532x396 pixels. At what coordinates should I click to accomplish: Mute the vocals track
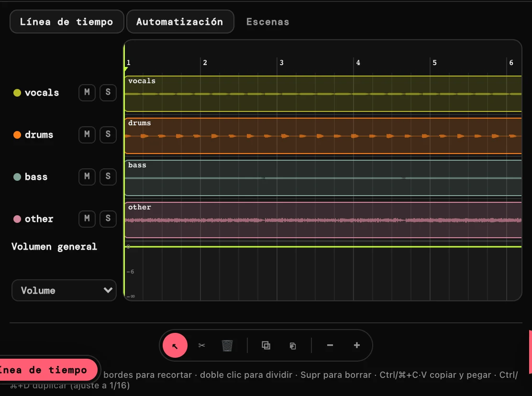point(87,92)
